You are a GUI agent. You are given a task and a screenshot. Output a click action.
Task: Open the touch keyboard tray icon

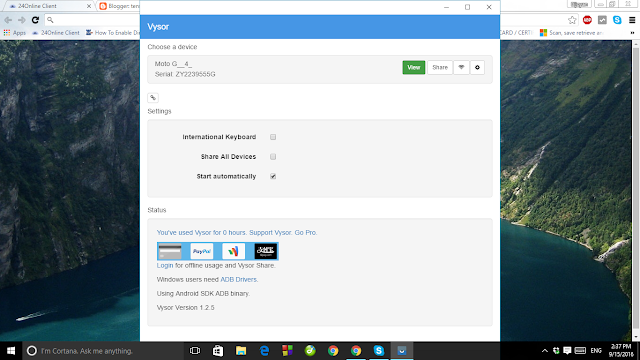tap(580, 351)
